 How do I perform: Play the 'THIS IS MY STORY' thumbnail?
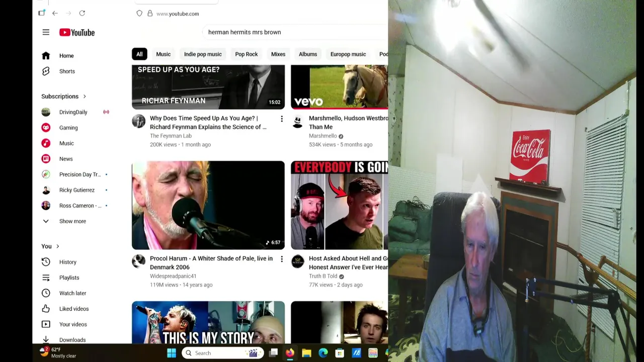tap(208, 322)
